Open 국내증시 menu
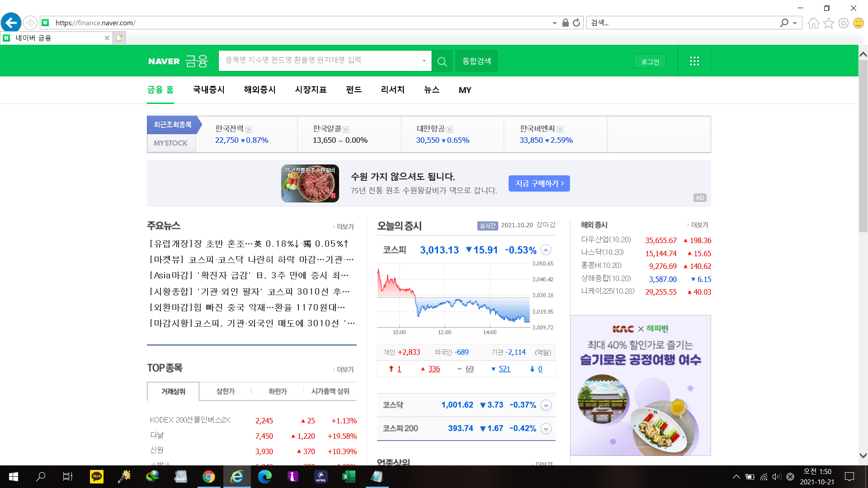The width and height of the screenshot is (868, 488). coord(209,90)
